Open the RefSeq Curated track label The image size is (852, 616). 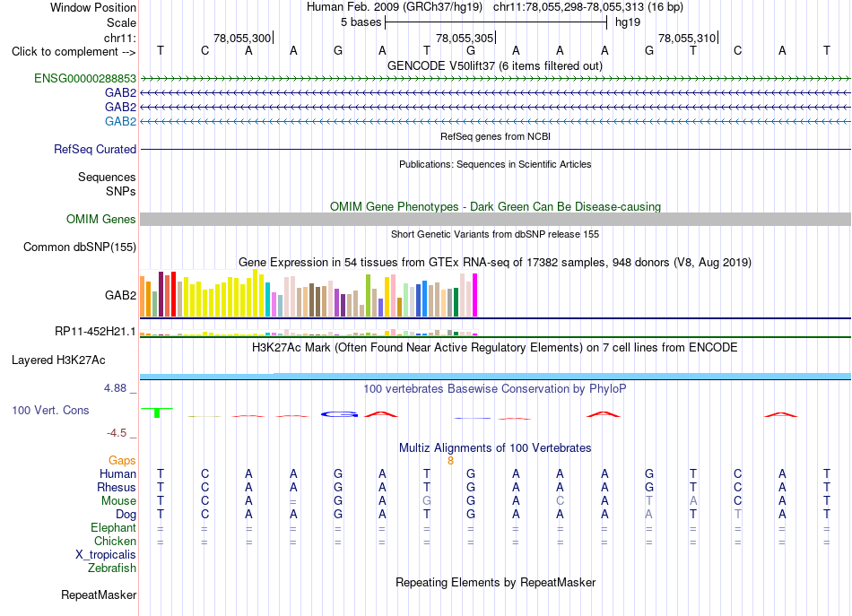pyautogui.click(x=94, y=149)
